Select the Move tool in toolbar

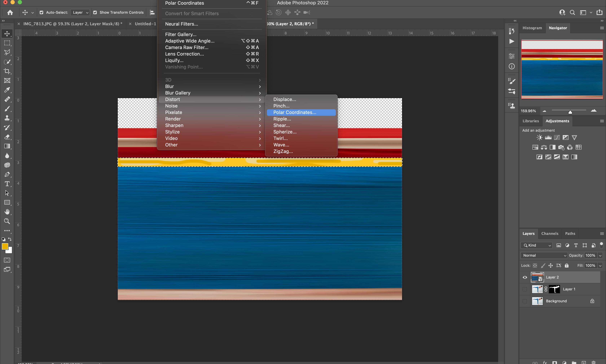point(6,33)
